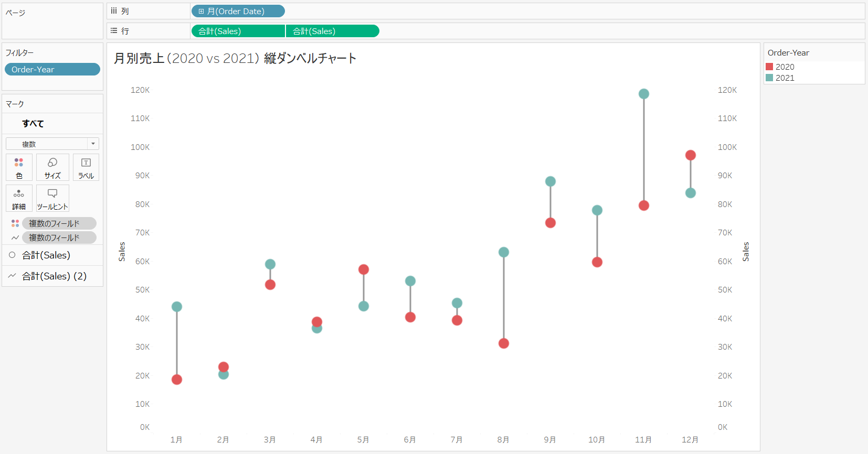Click the teal 2021 legend color swatch
This screenshot has width=868, height=454.
click(769, 78)
